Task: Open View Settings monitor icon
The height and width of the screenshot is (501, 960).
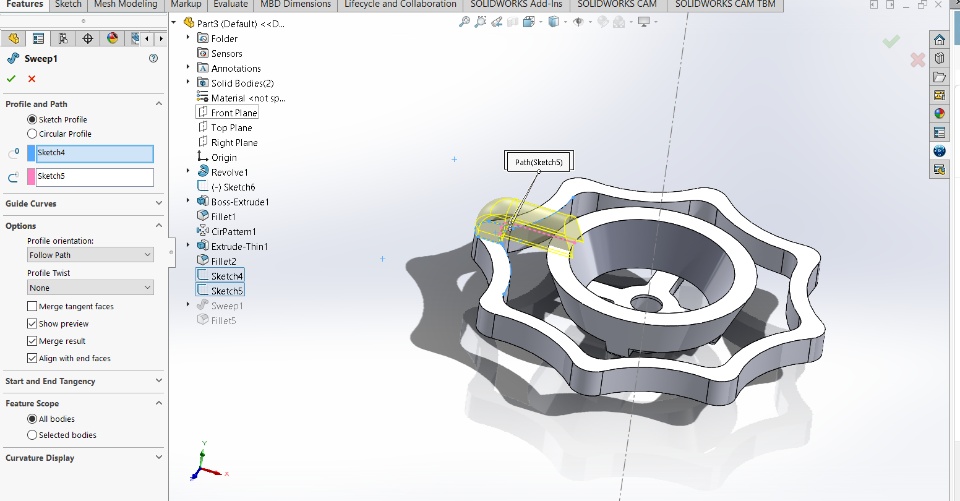Action: 643,22
